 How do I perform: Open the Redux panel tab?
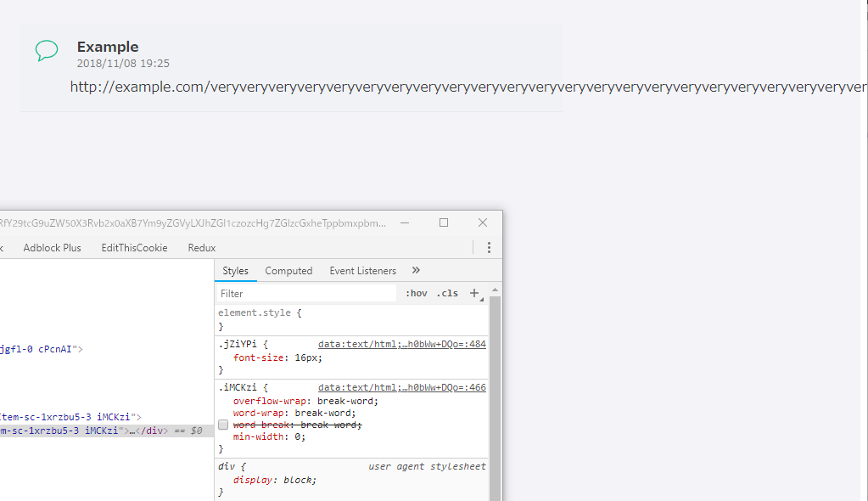click(x=201, y=248)
